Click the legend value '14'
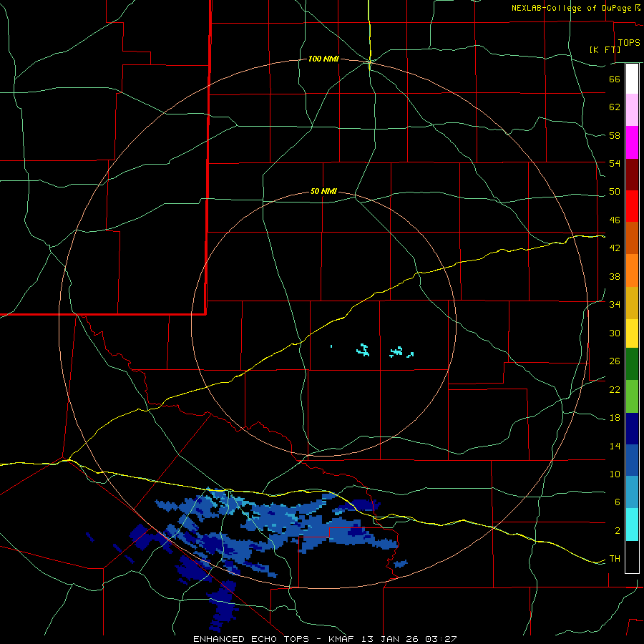This screenshot has width=644, height=644. (x=615, y=446)
